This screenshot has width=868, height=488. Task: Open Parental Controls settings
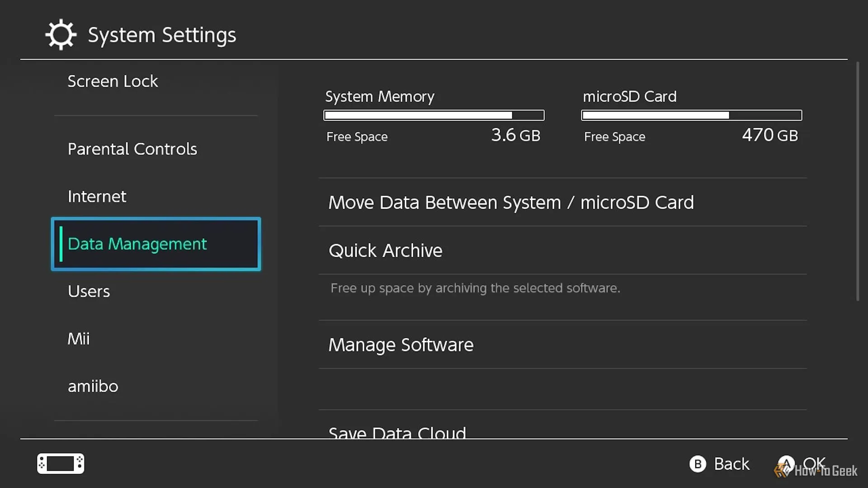(x=156, y=149)
